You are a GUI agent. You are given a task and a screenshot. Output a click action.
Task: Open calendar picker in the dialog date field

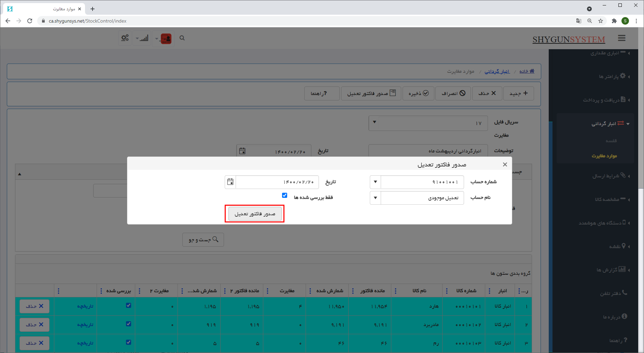tap(230, 182)
